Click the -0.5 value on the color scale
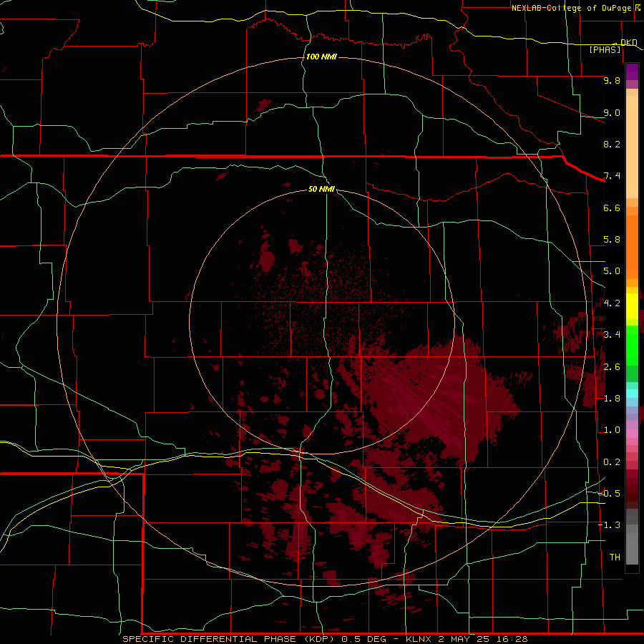Screen dimensions: 644x644 pos(609,494)
